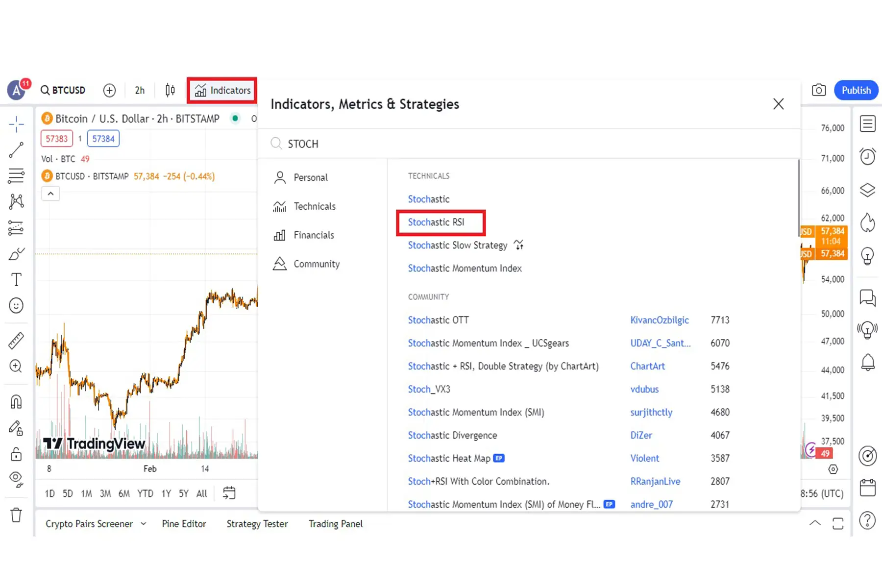Toggle stay in drawing mode
The height and width of the screenshot is (588, 882).
click(x=16, y=428)
